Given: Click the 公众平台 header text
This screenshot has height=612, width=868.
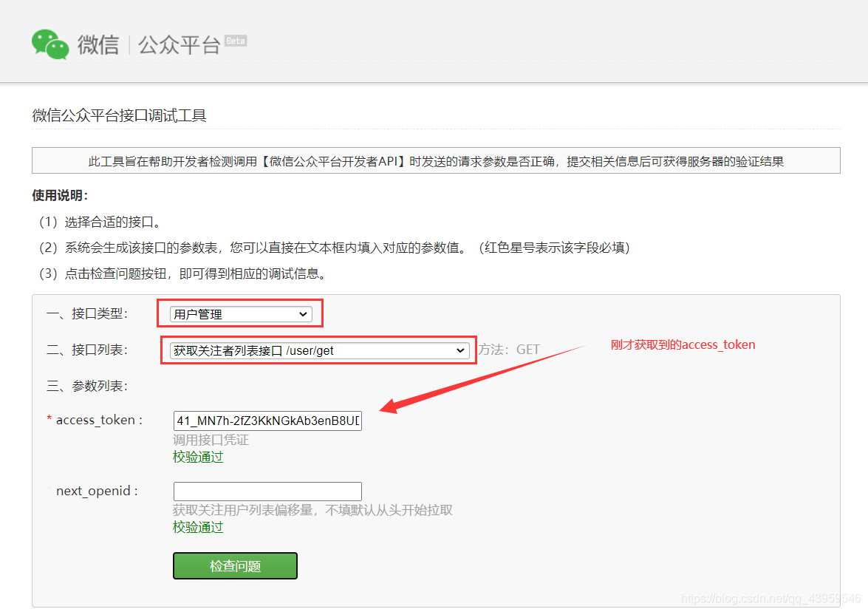Looking at the screenshot, I should 179,45.
